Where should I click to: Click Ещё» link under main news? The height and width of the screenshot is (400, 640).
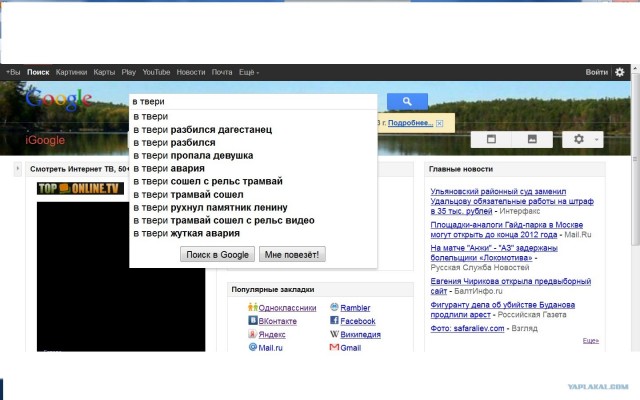click(591, 340)
